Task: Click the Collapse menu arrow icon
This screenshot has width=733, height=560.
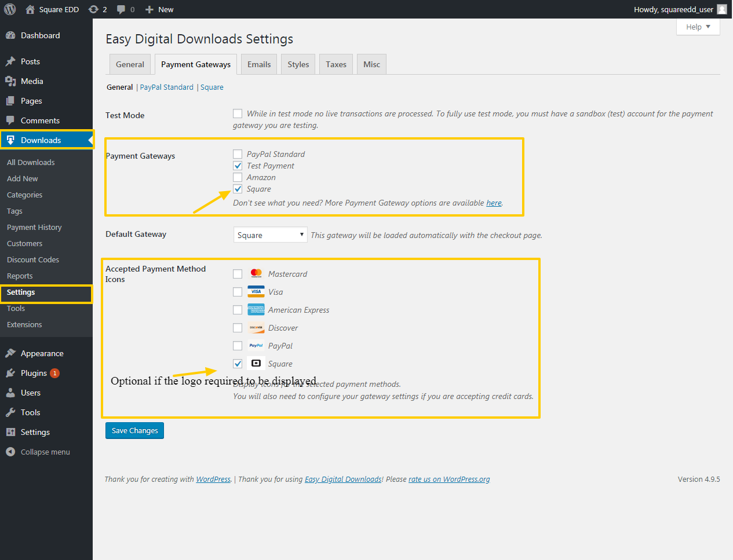Action: point(10,452)
